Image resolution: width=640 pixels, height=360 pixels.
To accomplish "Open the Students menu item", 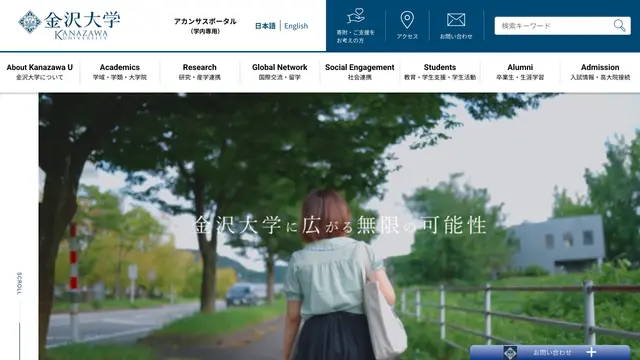I will click(440, 71).
